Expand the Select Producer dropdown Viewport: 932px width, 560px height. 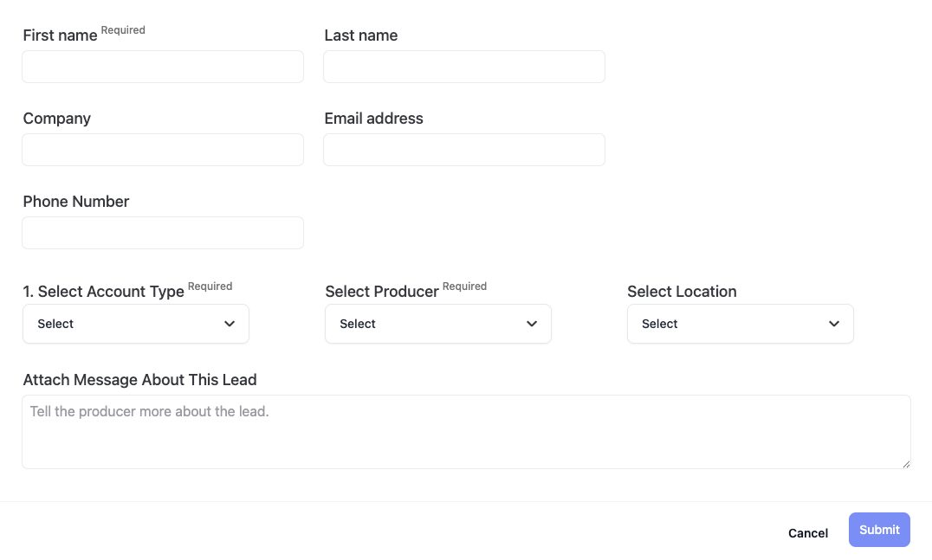(x=437, y=324)
